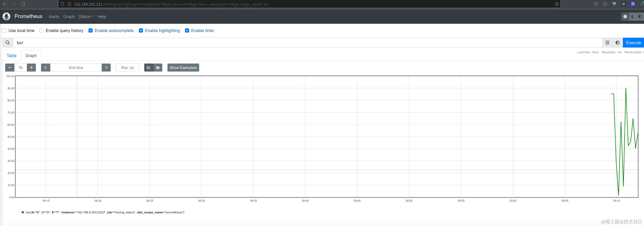Move end time forward with right chevron

[106, 68]
